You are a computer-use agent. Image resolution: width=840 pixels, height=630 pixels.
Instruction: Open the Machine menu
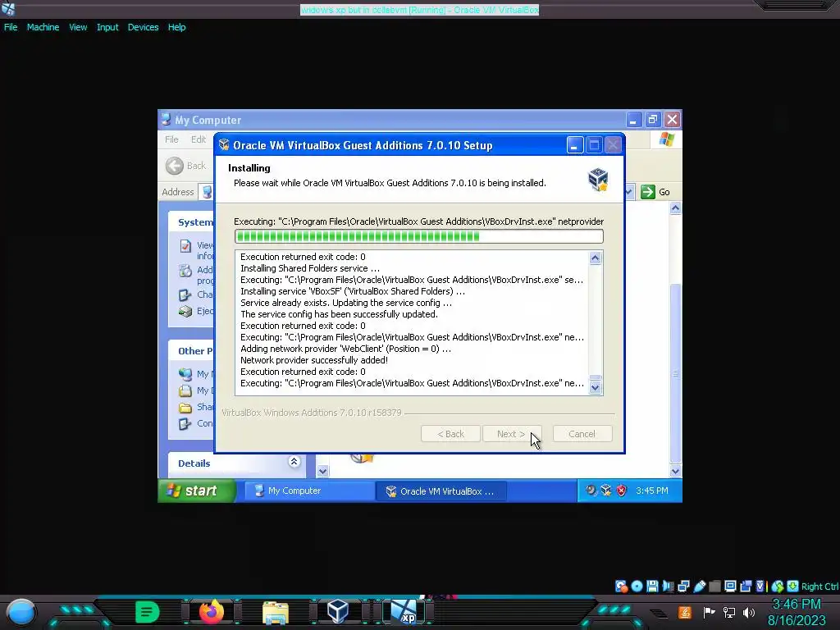click(43, 27)
